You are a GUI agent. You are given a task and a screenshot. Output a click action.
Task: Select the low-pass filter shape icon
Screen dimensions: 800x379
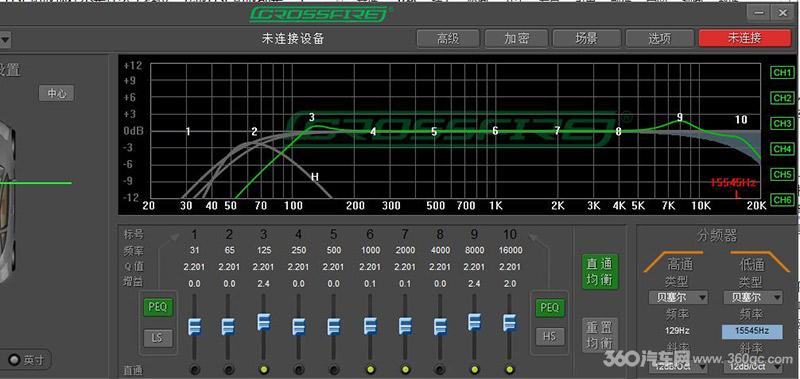(752, 260)
